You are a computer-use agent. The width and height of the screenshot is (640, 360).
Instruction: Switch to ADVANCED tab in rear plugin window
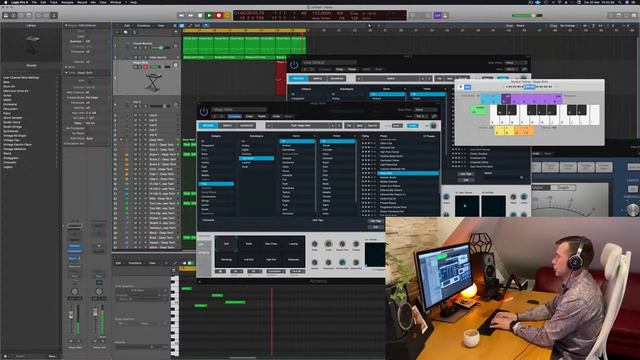[x=337, y=78]
